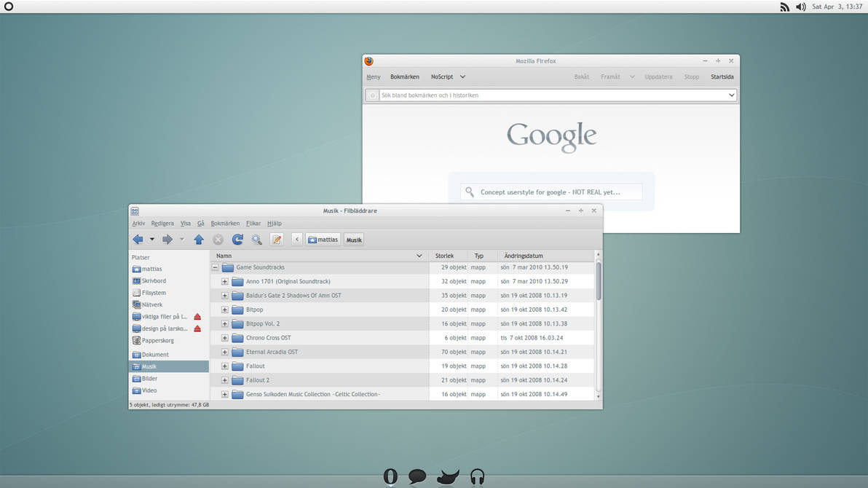The image size is (868, 488).
Task: Toggle the path edit pencil icon
Action: 277,240
